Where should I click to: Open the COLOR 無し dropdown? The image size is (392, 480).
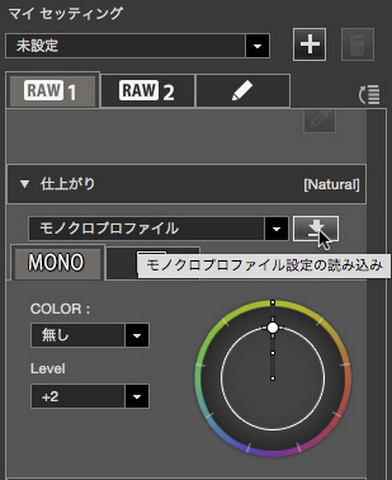click(90, 335)
